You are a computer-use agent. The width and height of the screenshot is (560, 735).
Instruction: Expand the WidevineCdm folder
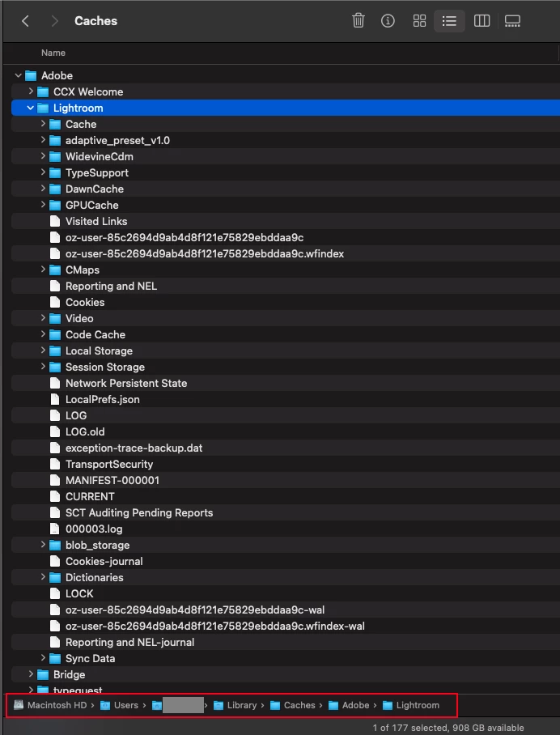click(43, 155)
